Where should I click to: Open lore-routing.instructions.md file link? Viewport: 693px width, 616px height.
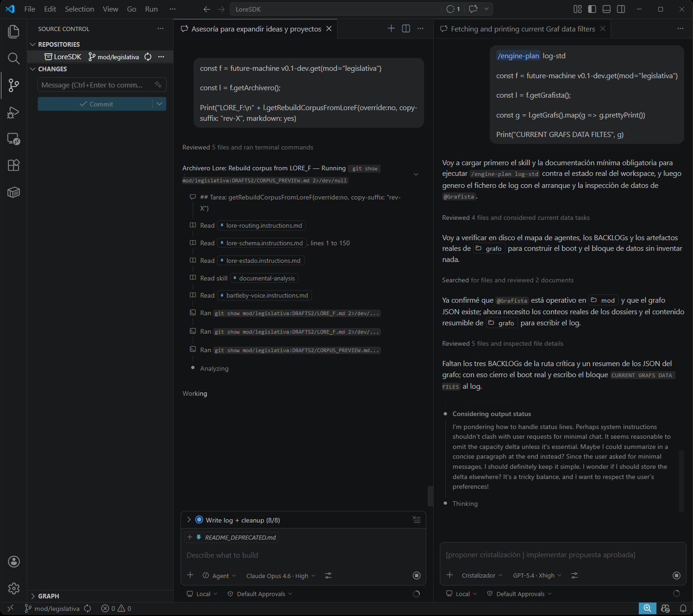point(261,225)
